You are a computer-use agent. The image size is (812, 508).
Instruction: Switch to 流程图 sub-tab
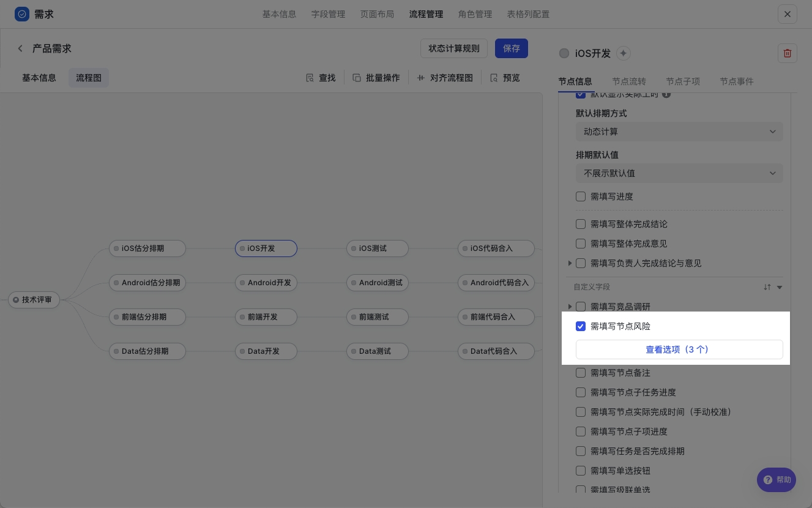tap(89, 78)
